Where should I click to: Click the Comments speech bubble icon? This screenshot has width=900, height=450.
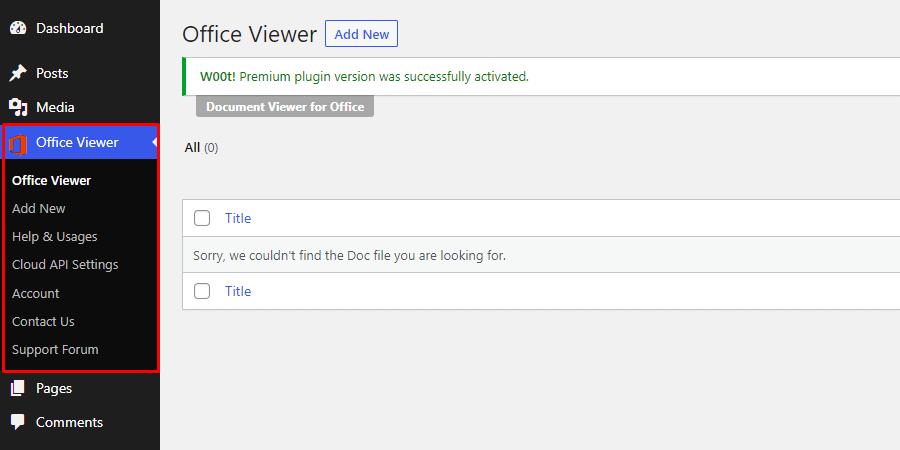click(17, 422)
